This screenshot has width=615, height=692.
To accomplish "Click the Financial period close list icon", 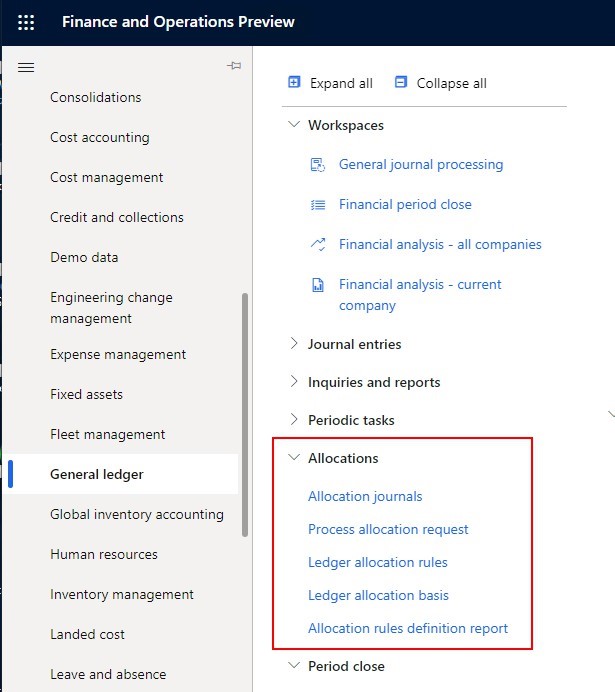I will click(x=318, y=205).
